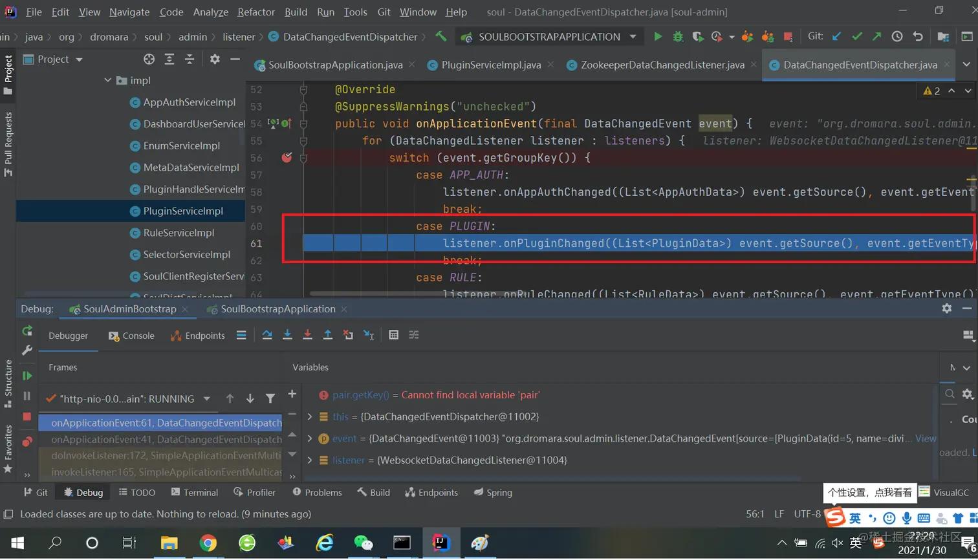Switch to ZookeeperDataChangedListener.java editor tab
The height and width of the screenshot is (560, 978).
click(x=662, y=65)
